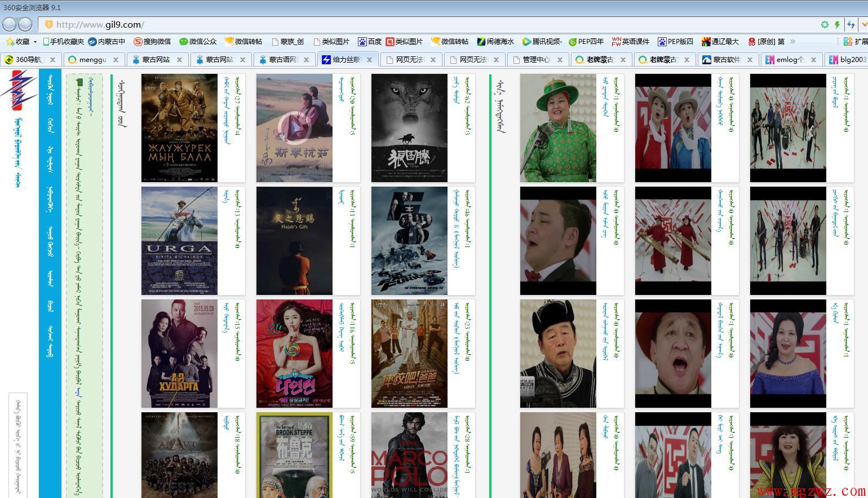This screenshot has width=868, height=498.
Task: Click the blue up-down arrows icon
Action: tap(851, 24)
